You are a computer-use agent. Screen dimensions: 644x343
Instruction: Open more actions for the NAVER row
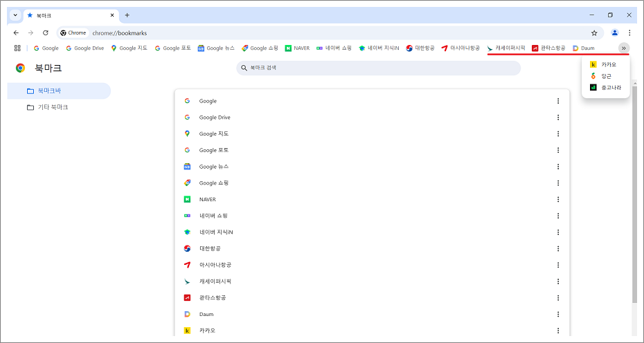click(557, 199)
